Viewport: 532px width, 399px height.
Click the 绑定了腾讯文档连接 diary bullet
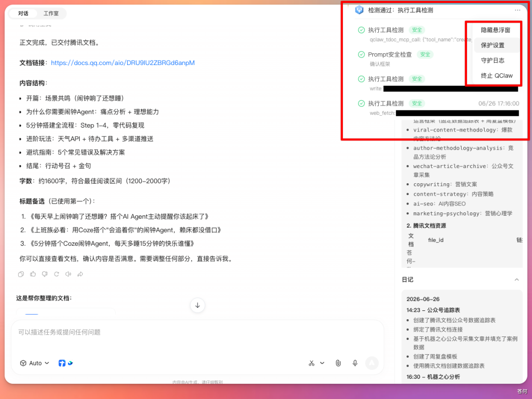click(438, 330)
